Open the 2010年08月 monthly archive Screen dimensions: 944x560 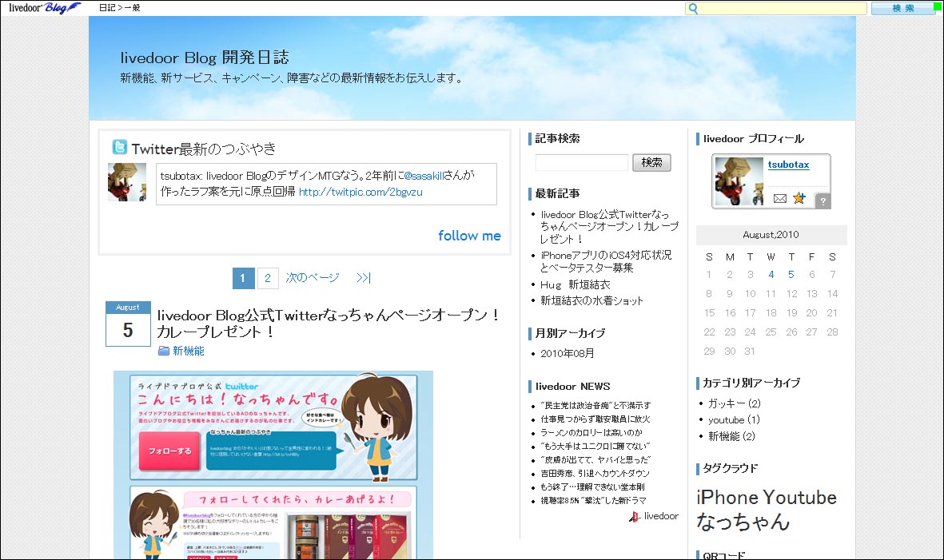click(x=568, y=353)
